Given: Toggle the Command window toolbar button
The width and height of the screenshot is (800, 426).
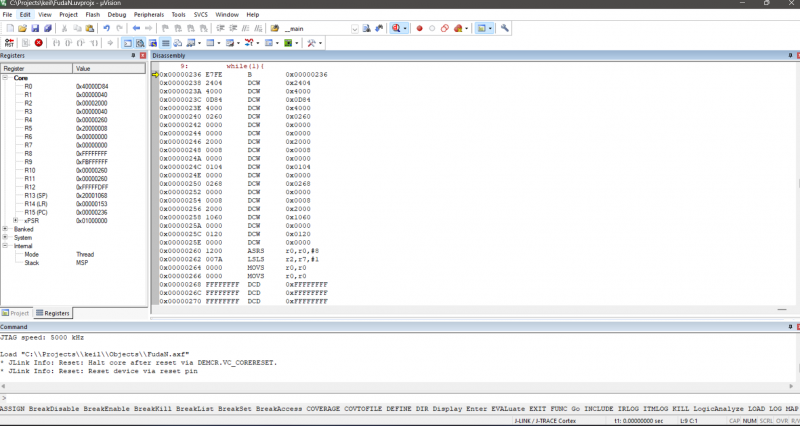Looking at the screenshot, I should [x=127, y=43].
